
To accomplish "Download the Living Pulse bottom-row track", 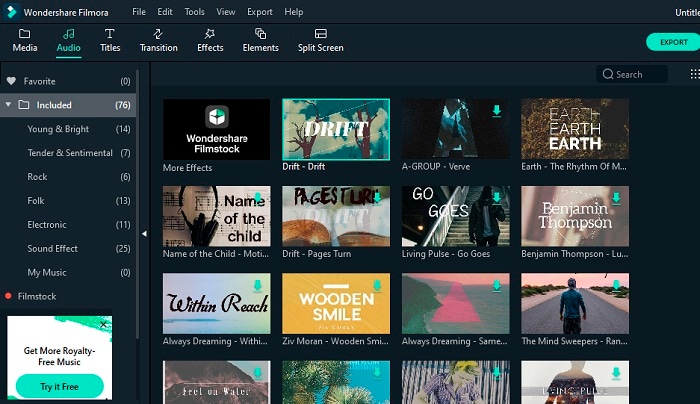I will [616, 373].
